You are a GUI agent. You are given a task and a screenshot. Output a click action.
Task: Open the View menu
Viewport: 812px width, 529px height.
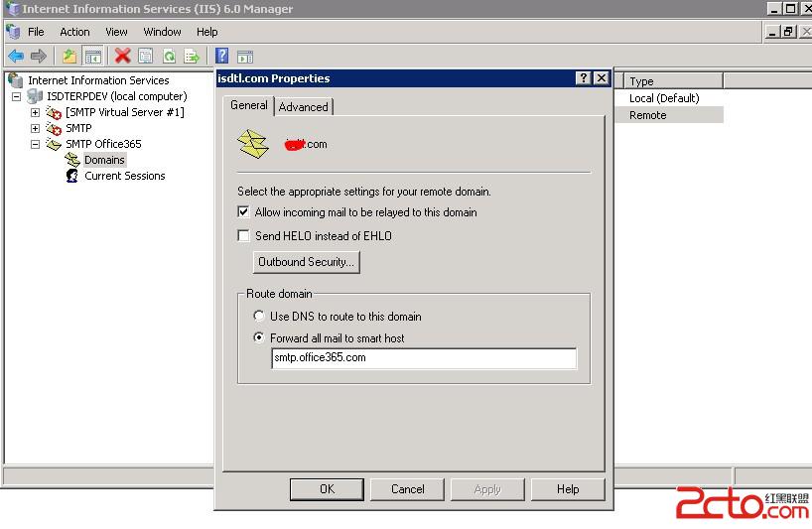(x=116, y=32)
